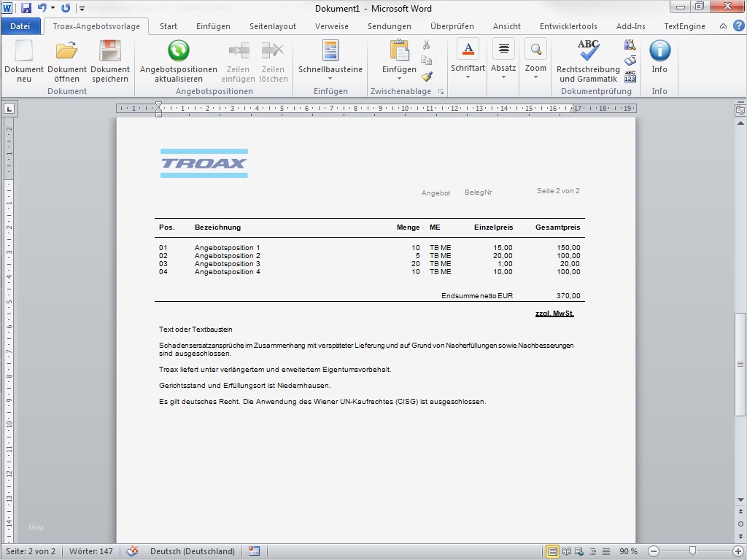The height and width of the screenshot is (560, 747).
Task: Open a document via Dokument öffnen
Action: (66, 61)
